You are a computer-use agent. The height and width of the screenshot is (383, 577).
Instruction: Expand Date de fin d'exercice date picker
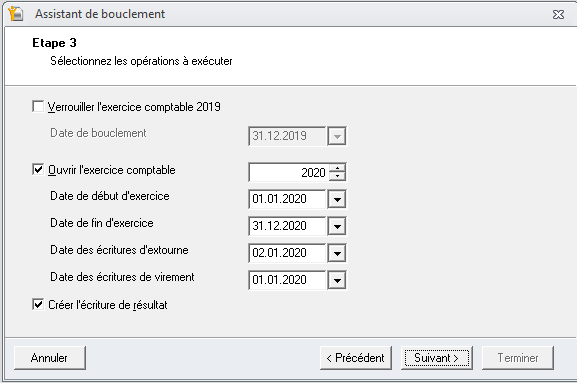click(337, 226)
